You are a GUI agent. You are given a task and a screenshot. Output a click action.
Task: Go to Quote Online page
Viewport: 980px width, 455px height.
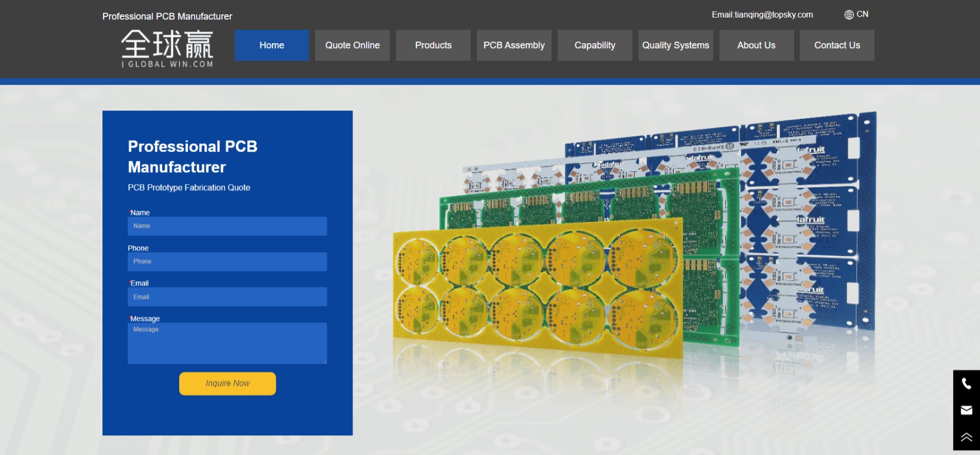[x=352, y=45]
